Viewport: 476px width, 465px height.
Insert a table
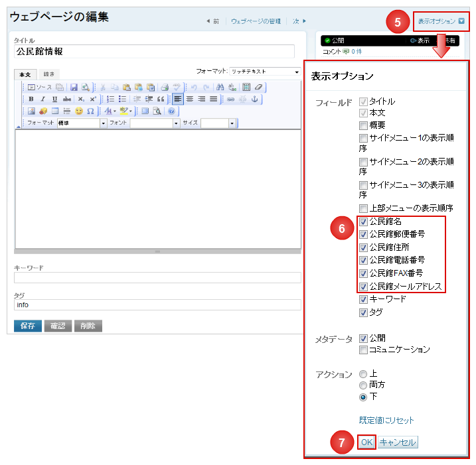click(x=55, y=111)
